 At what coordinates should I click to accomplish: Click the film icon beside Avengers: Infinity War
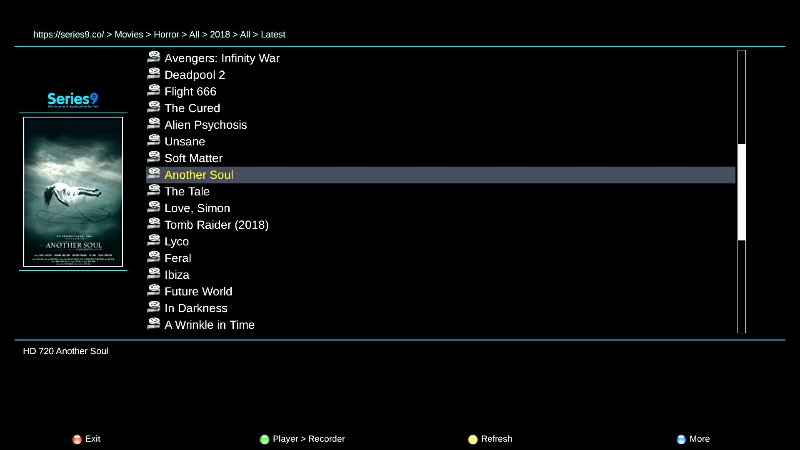154,57
